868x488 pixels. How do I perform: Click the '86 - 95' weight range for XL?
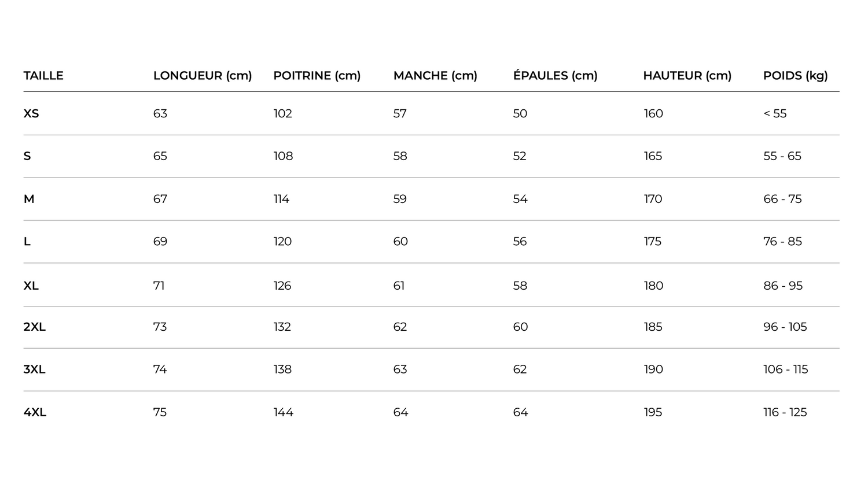coord(783,286)
